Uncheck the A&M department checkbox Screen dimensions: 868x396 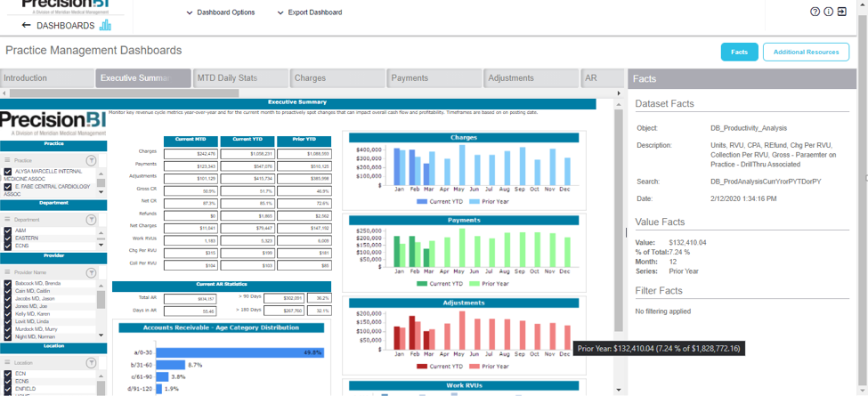point(8,230)
